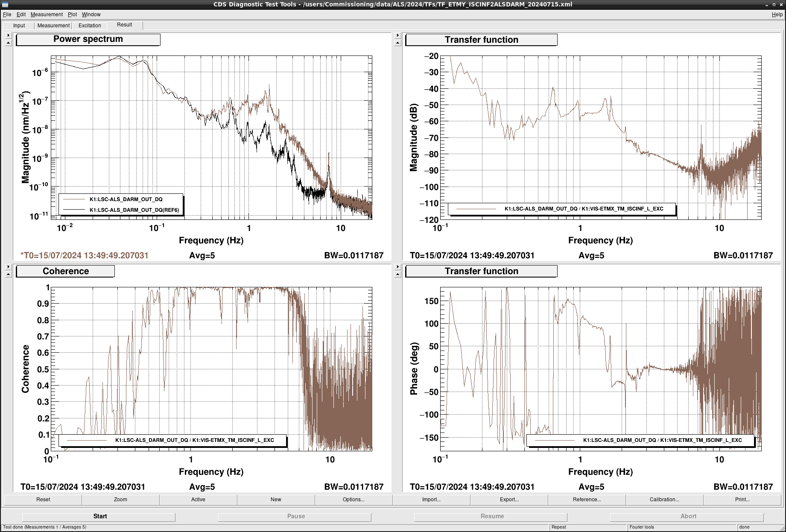
Task: Click up-arrow button beside Power spectrum plot
Action: pos(8,43)
